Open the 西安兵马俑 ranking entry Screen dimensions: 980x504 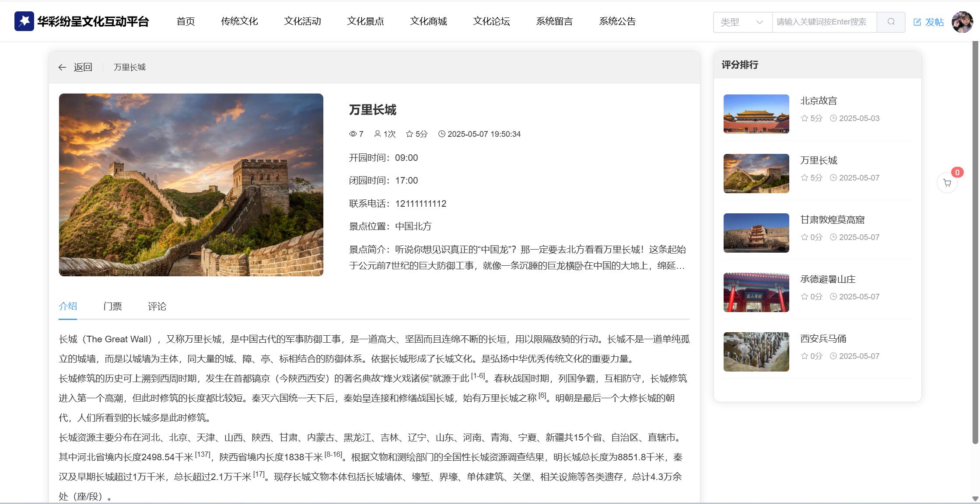pyautogui.click(x=823, y=339)
